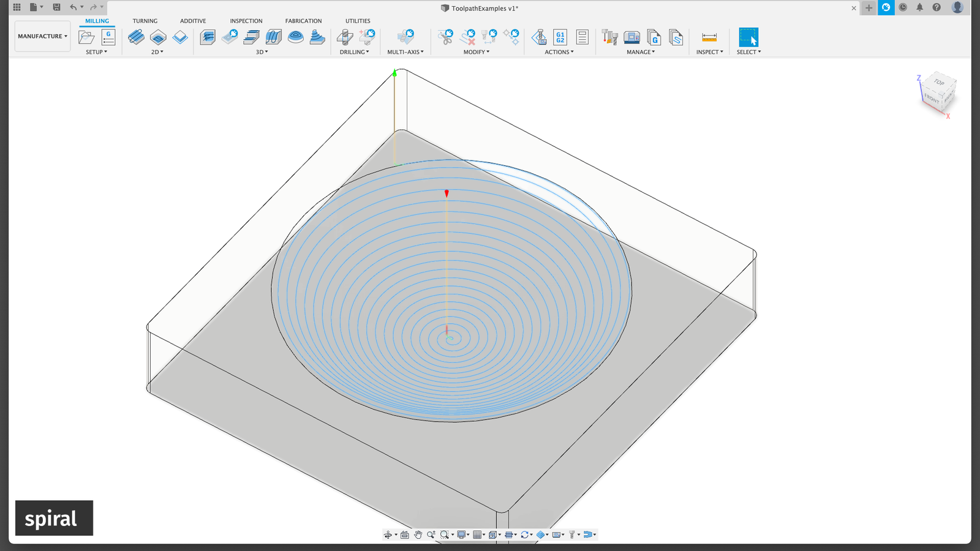Expand the 2D menu
The height and width of the screenshot is (551, 980).
157,52
